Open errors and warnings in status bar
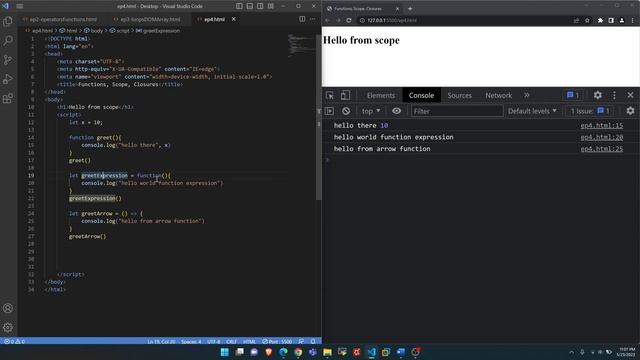Image resolution: width=640 pixels, height=360 pixels. (14, 341)
